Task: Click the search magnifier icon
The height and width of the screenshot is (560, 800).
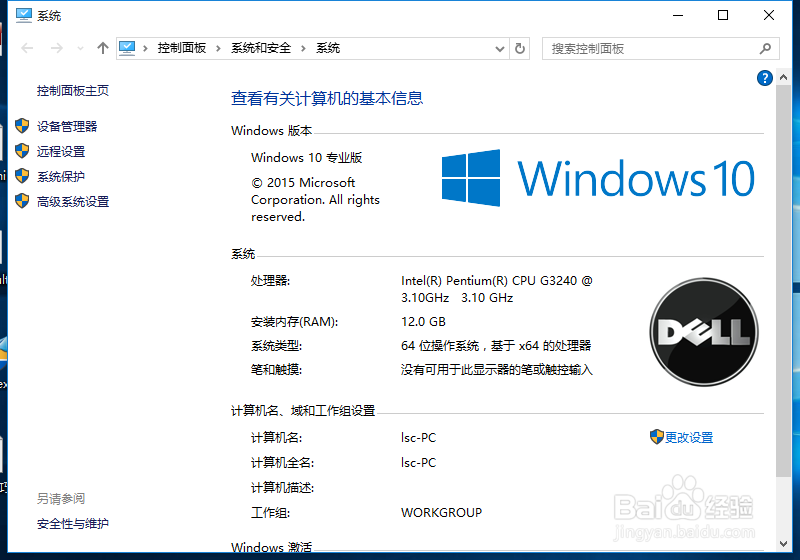Action: [x=765, y=48]
